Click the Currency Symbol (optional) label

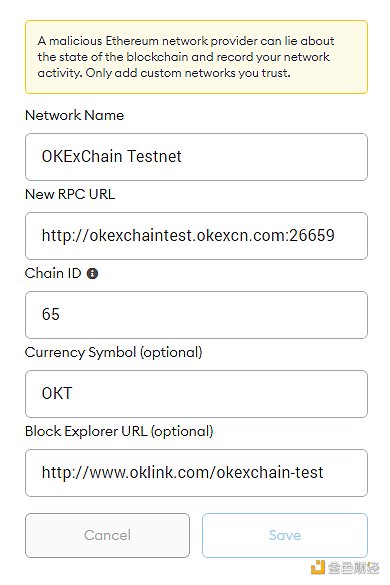click(x=113, y=353)
